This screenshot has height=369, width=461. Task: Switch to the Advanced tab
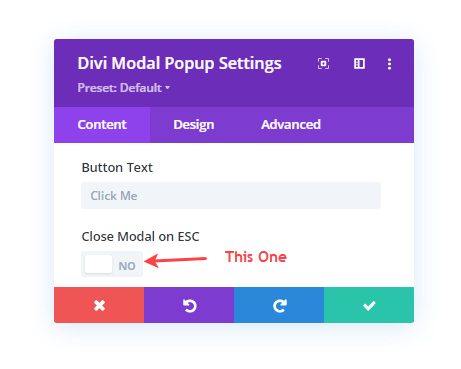(291, 125)
